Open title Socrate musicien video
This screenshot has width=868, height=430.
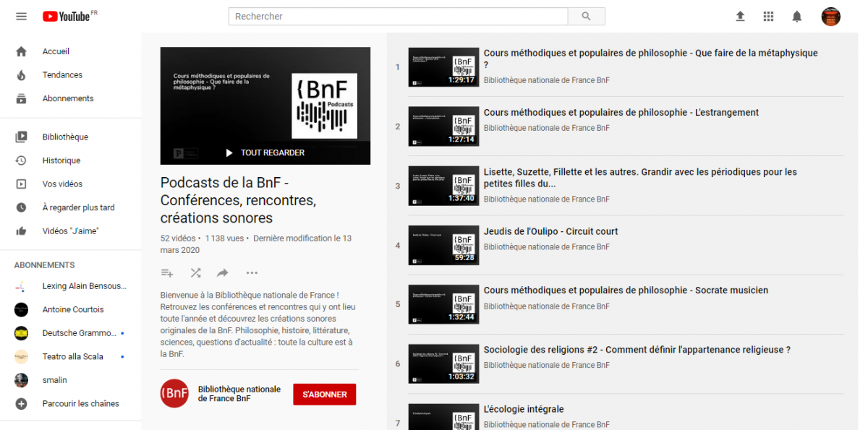point(626,290)
